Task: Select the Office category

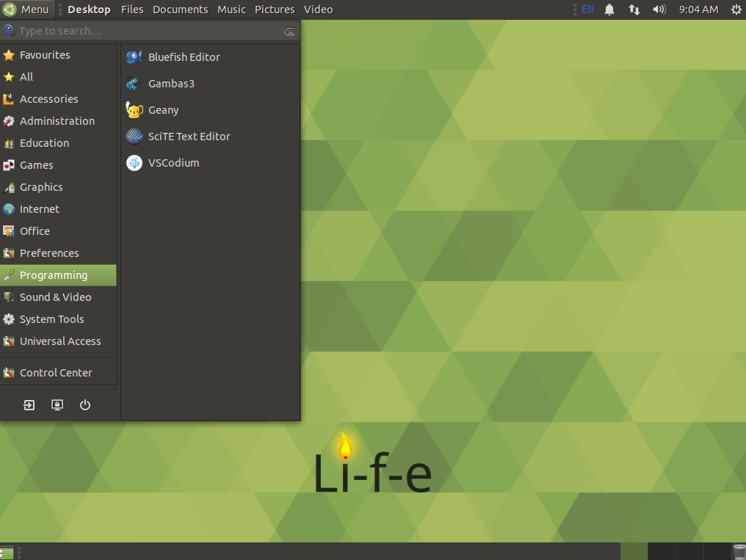Action: 58,231
